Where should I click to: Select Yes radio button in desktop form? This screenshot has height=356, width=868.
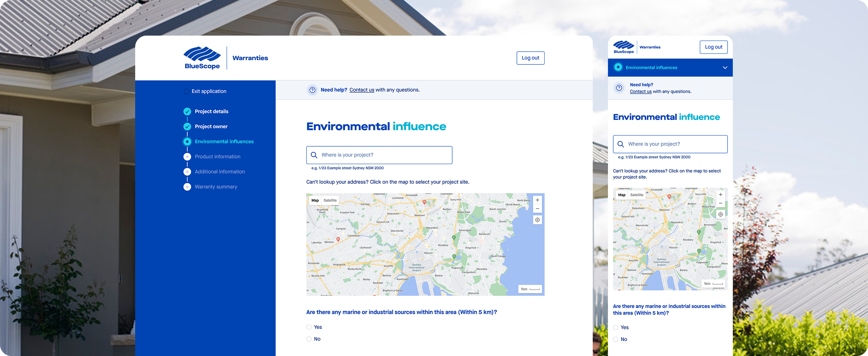309,327
